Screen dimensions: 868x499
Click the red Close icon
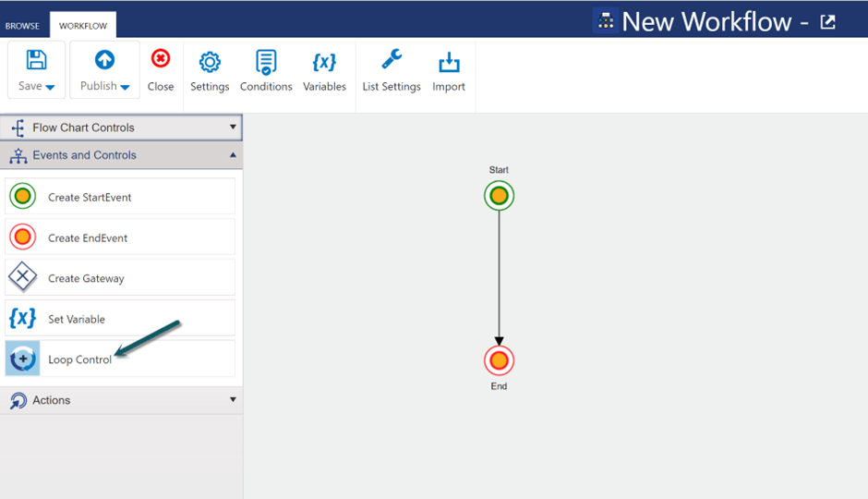[161, 60]
